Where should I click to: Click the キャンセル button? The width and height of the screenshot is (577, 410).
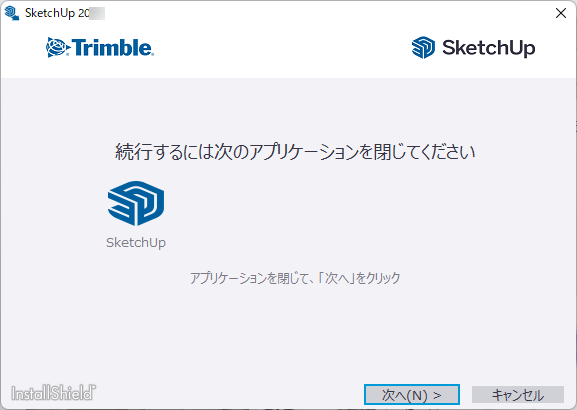pyautogui.click(x=518, y=395)
